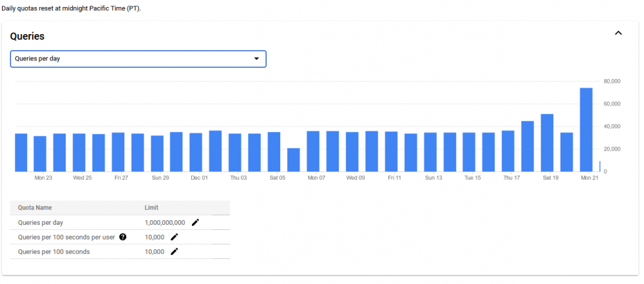Screen dimensions: 644x284
Task: Click the dropdown arrow in quota selector
Action: tap(256, 59)
